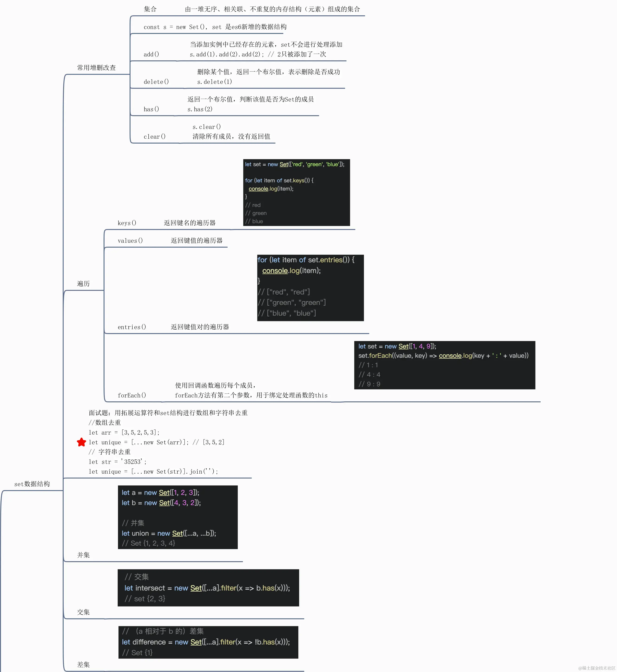Screen dimensions: 617x672
Task: Select the has() node
Action: point(151,109)
